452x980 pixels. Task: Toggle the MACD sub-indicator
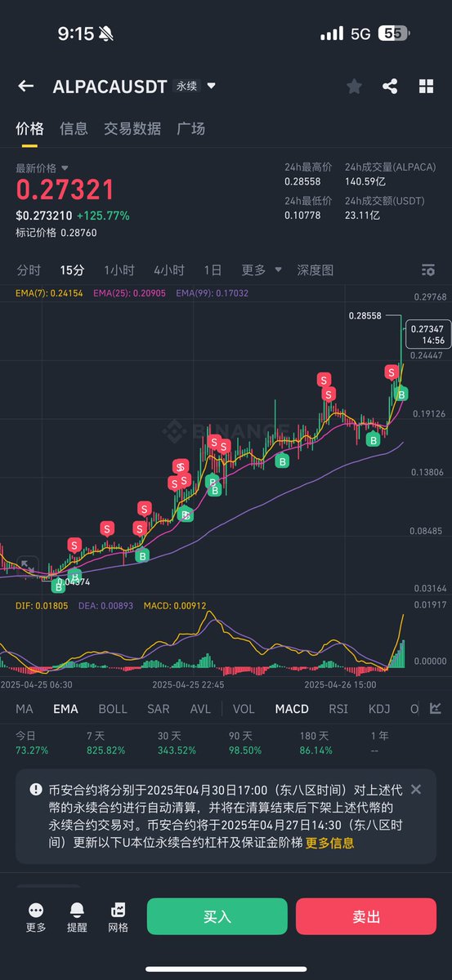tap(292, 709)
